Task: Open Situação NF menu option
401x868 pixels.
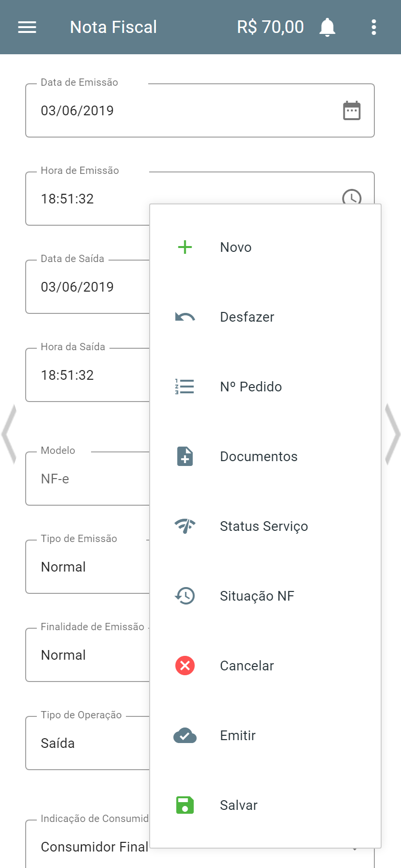Action: (257, 596)
